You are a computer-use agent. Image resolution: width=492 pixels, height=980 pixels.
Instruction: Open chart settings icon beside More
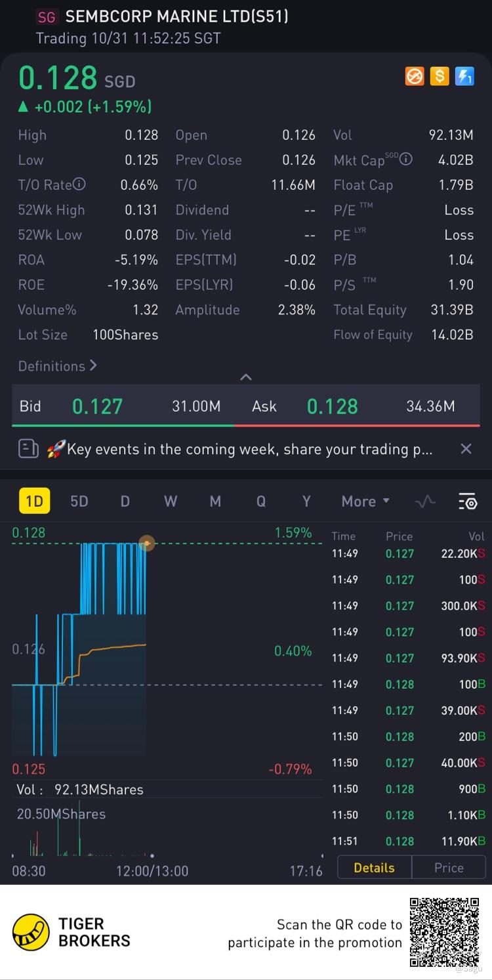467,501
